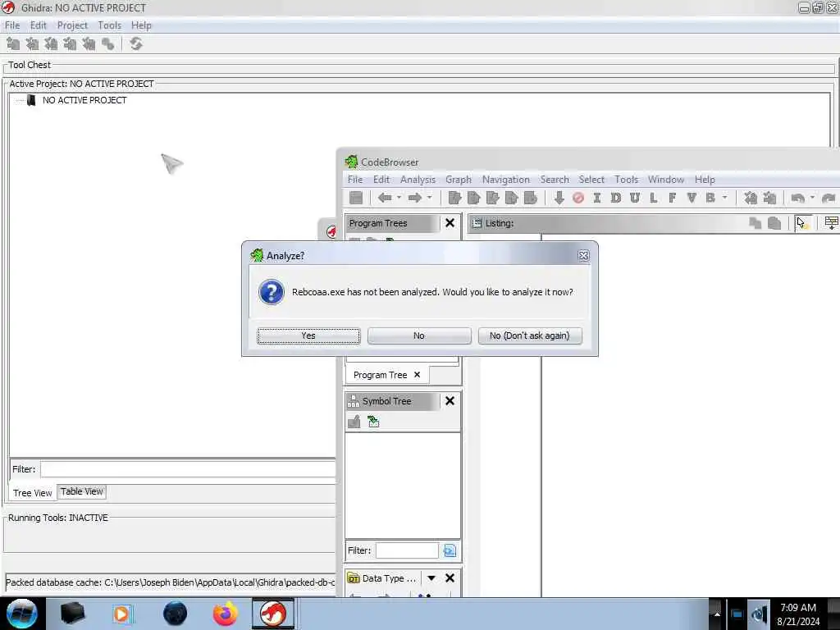The width and height of the screenshot is (840, 630).
Task: Click the Refresh icon in project toolbar
Action: click(136, 44)
